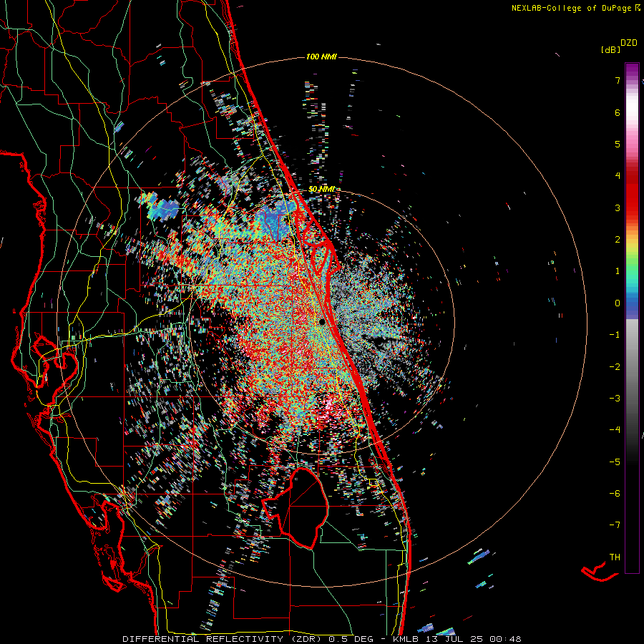Click the 13 JUL 25 date text

click(x=454, y=639)
